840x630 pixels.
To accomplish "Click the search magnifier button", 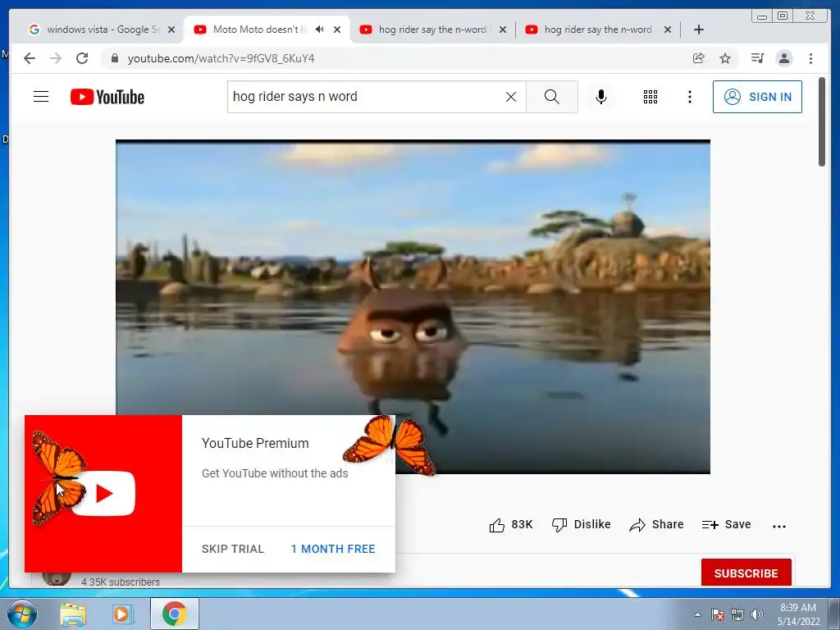I will click(x=552, y=97).
